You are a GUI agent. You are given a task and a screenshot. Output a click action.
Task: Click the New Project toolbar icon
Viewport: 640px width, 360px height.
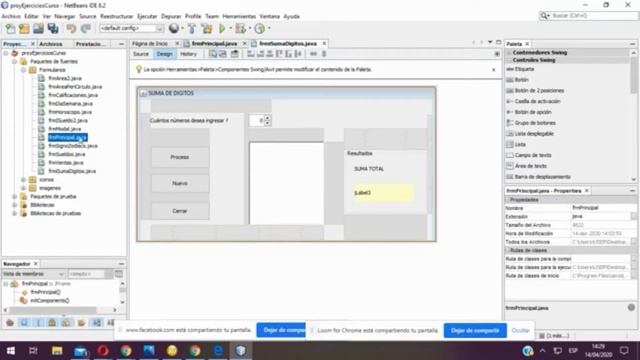(24, 29)
